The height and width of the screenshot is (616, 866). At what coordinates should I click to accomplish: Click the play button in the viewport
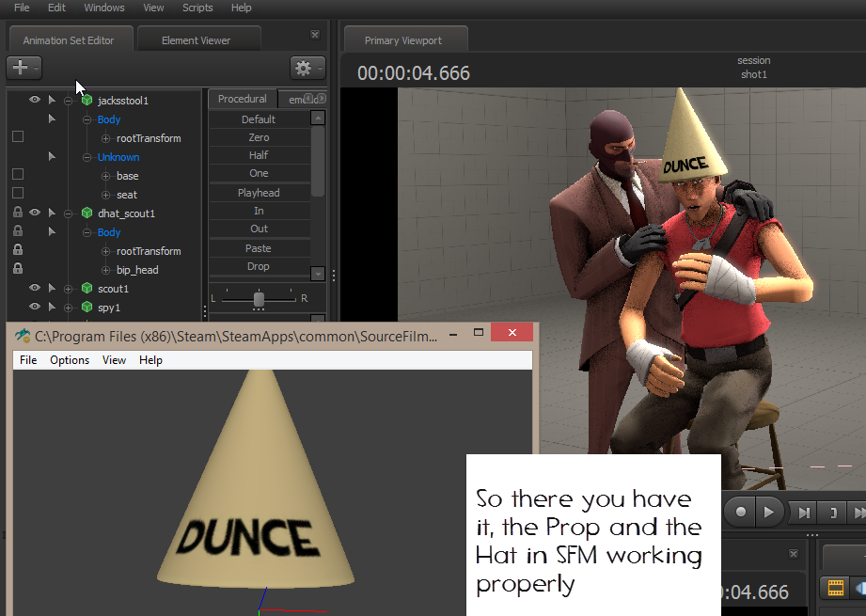(x=768, y=513)
